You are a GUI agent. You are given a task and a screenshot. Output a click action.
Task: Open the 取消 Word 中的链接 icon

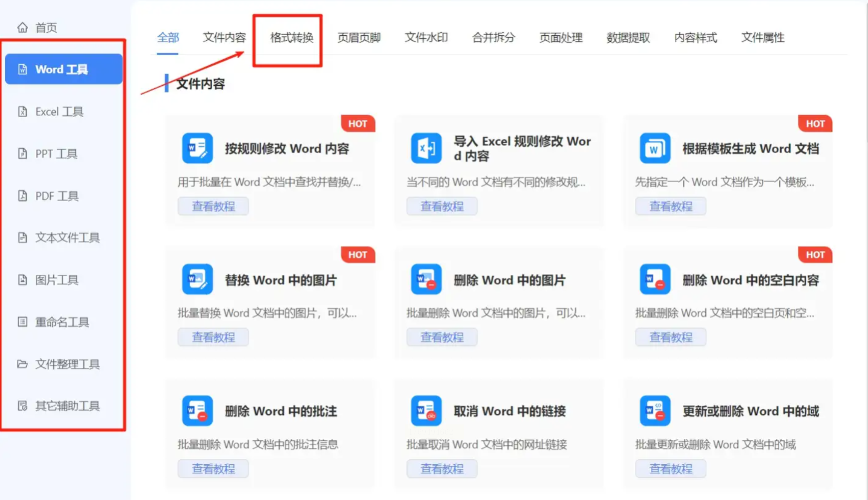click(x=426, y=411)
